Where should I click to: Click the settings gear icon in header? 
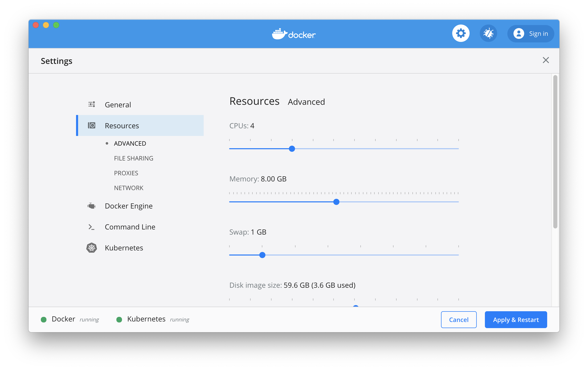pyautogui.click(x=461, y=33)
